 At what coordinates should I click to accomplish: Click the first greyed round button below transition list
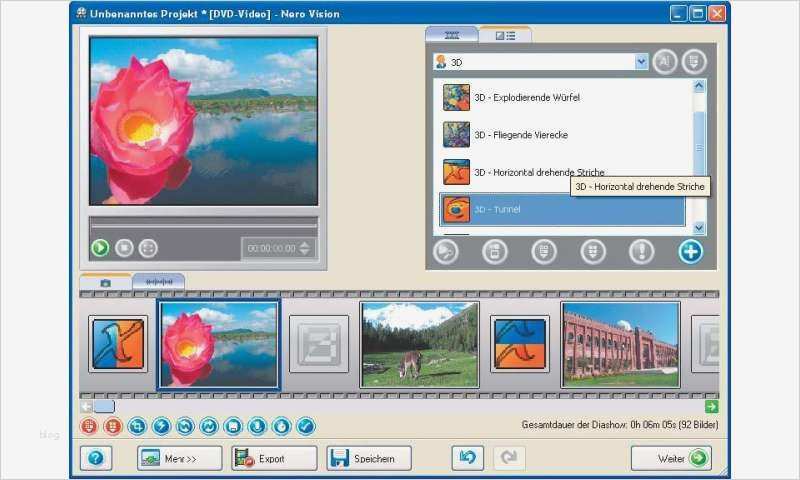[x=446, y=251]
